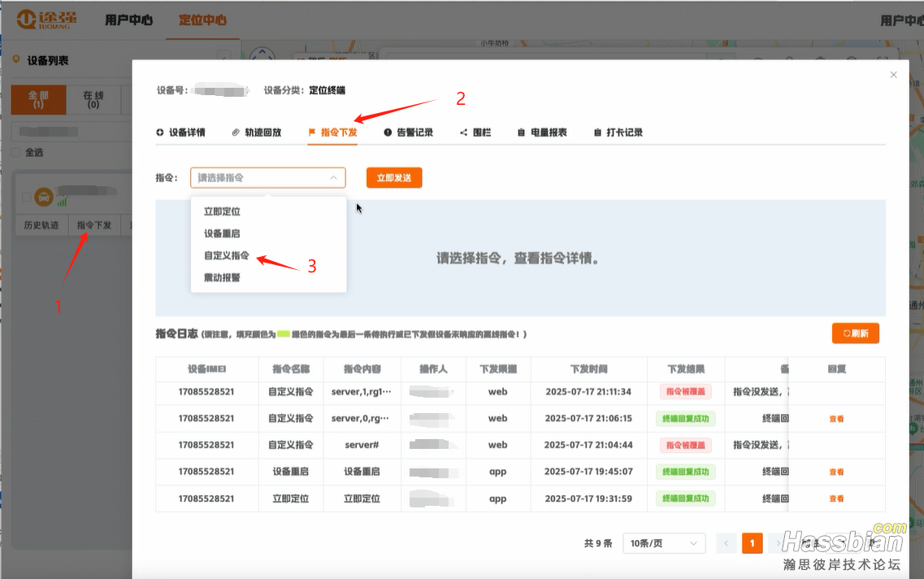The width and height of the screenshot is (924, 579).
Task: Click the device search input field
Action: [x=71, y=132]
